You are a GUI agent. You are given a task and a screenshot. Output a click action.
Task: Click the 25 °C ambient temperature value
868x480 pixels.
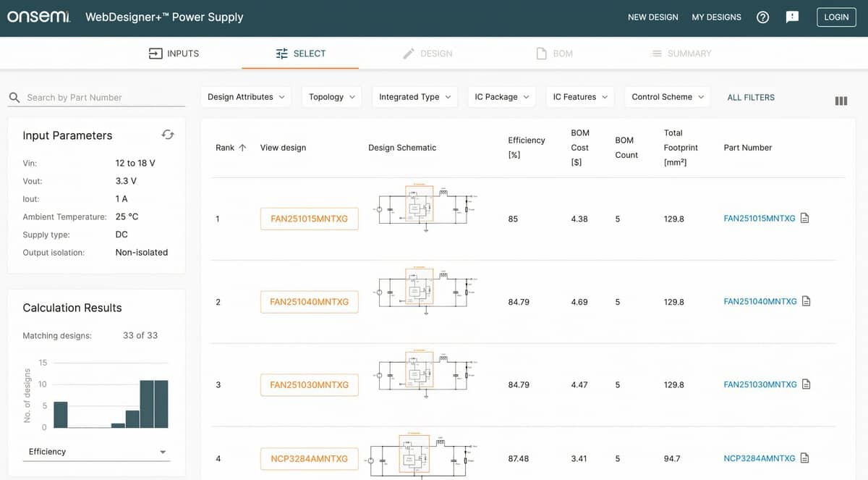point(127,216)
